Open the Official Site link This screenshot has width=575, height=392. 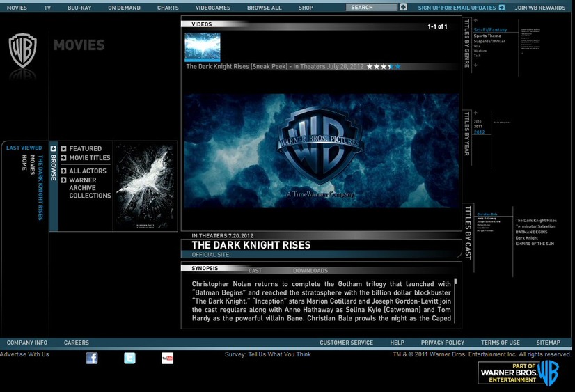coord(210,255)
